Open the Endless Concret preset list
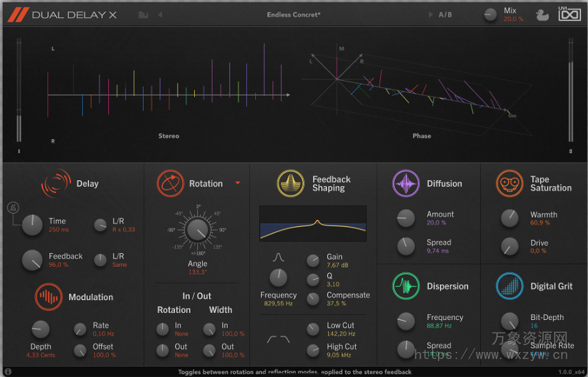 (x=293, y=14)
